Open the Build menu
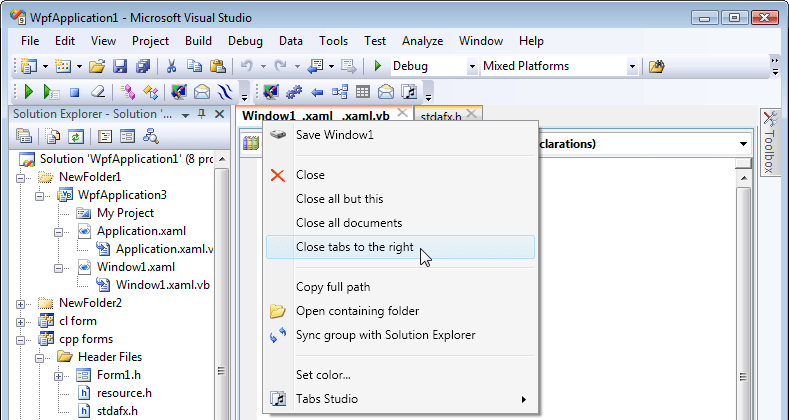The height and width of the screenshot is (420, 789). 198,41
